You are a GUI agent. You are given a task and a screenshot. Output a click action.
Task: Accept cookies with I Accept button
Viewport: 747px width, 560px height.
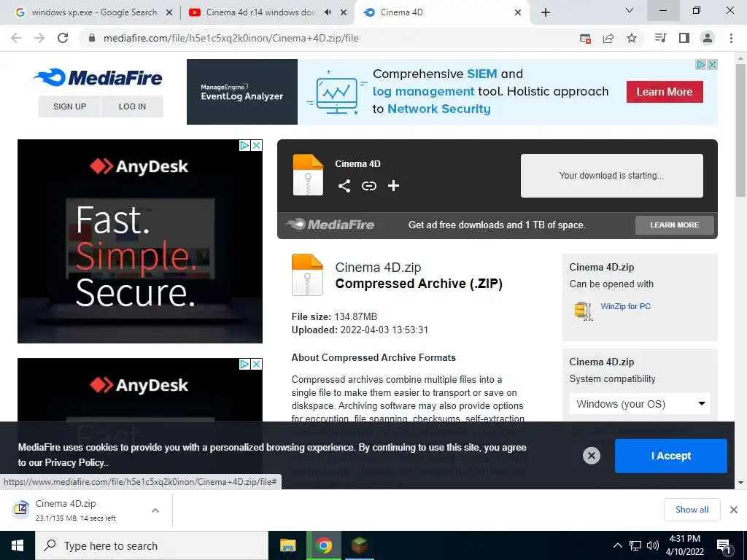coord(671,456)
